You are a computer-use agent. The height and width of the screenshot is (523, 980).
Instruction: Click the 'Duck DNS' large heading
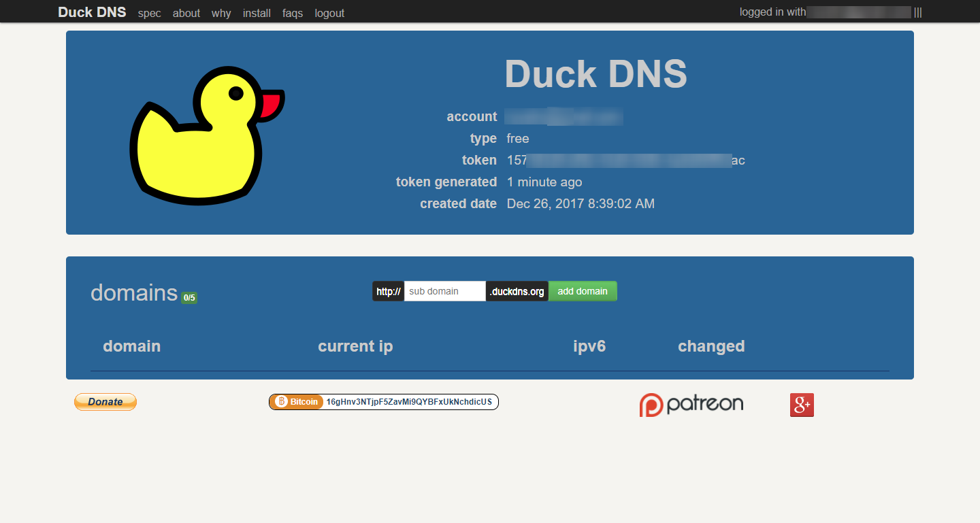[595, 73]
